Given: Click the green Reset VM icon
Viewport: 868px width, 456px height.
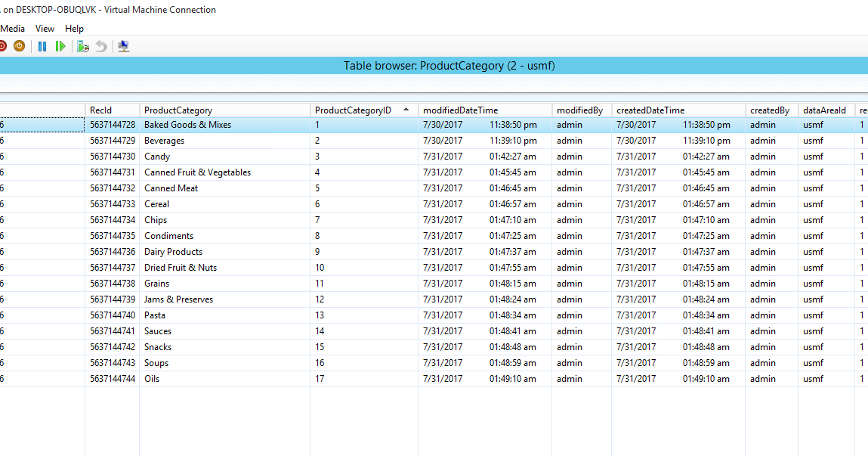Looking at the screenshot, I should (60, 47).
